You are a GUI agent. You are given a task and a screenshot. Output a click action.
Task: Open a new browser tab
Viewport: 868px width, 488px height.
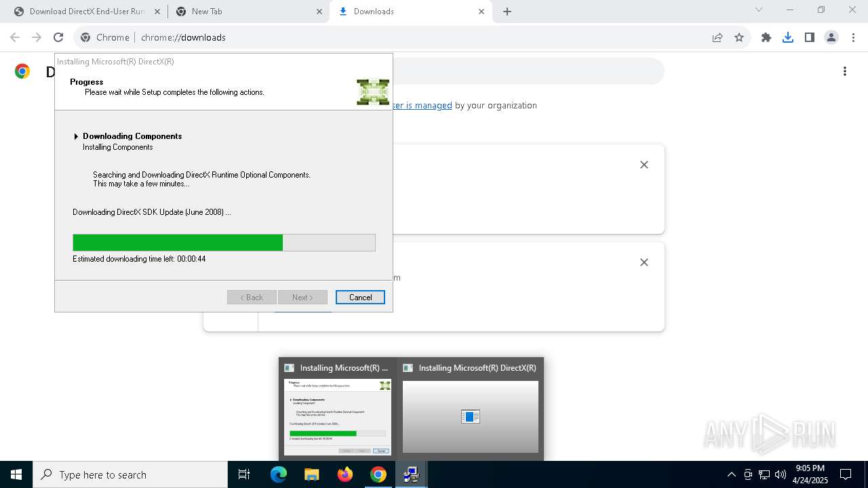coord(507,12)
